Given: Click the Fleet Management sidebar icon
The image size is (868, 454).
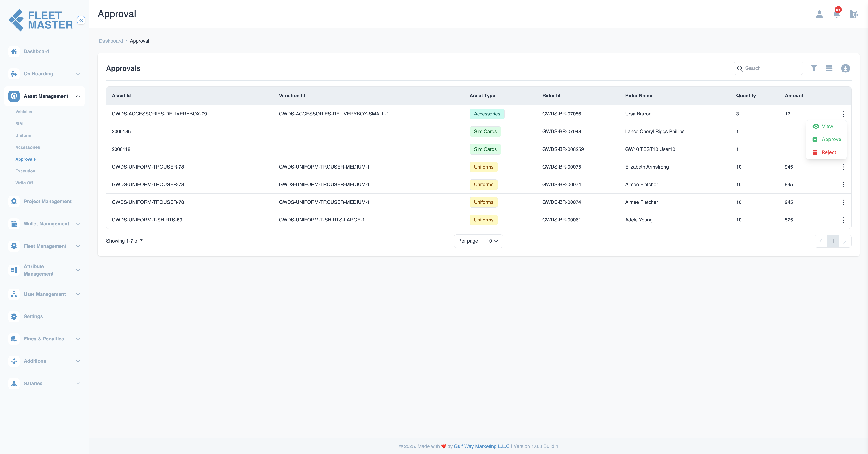Looking at the screenshot, I should [14, 246].
